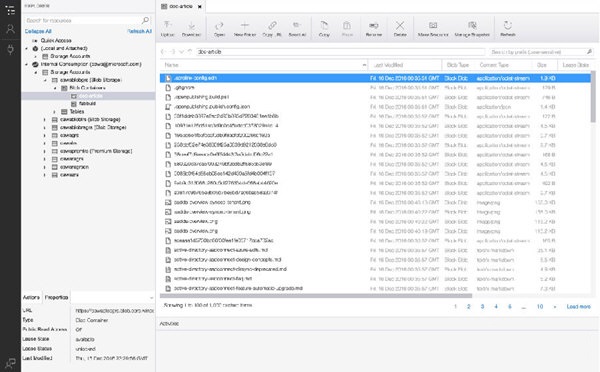Click the Refresh All link

tap(140, 31)
